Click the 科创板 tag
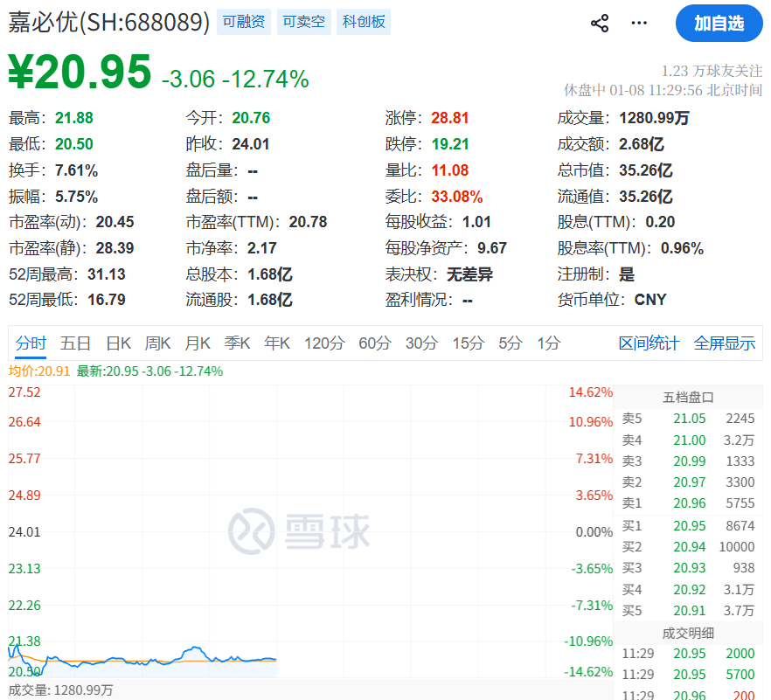Screen dimensions: 771x700 364,22
